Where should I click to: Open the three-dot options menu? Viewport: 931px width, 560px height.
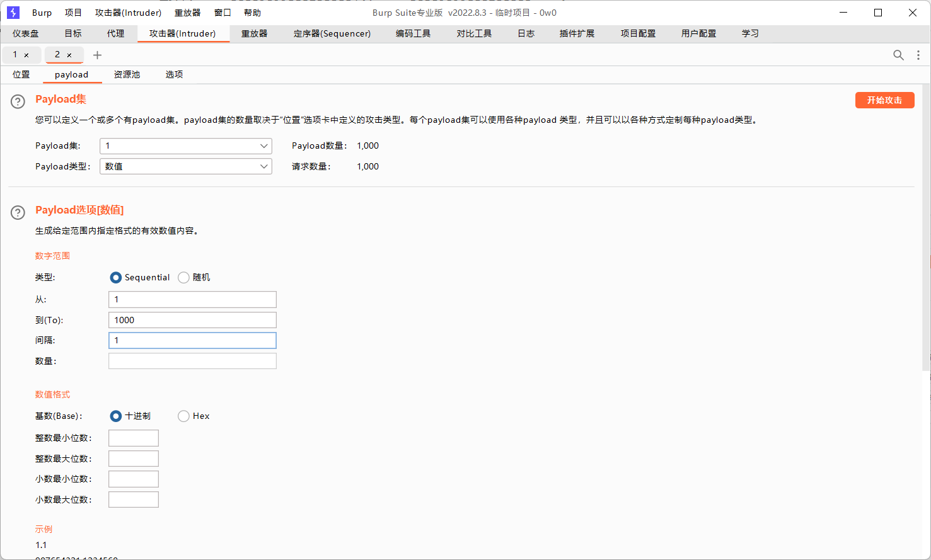[x=918, y=55]
